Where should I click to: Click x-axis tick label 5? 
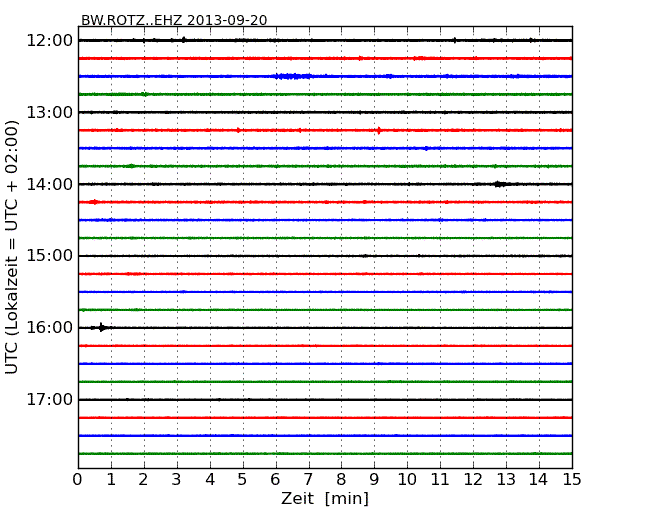[x=243, y=480]
